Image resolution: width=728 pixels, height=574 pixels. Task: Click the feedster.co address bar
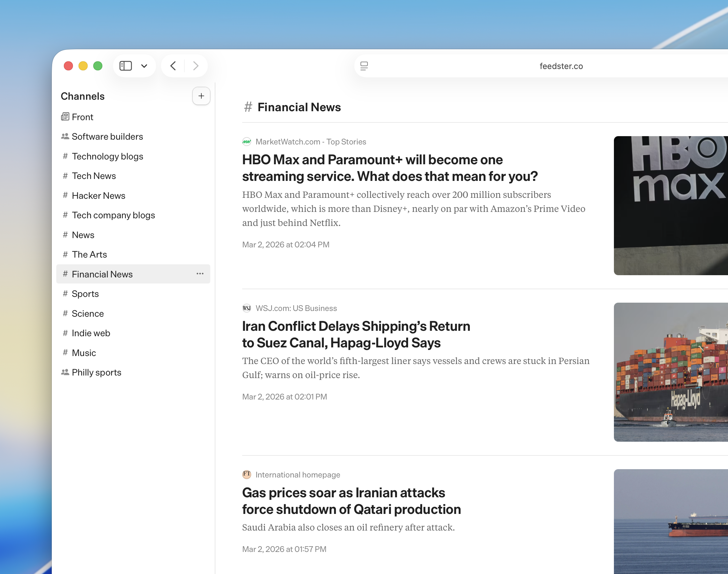coord(561,66)
